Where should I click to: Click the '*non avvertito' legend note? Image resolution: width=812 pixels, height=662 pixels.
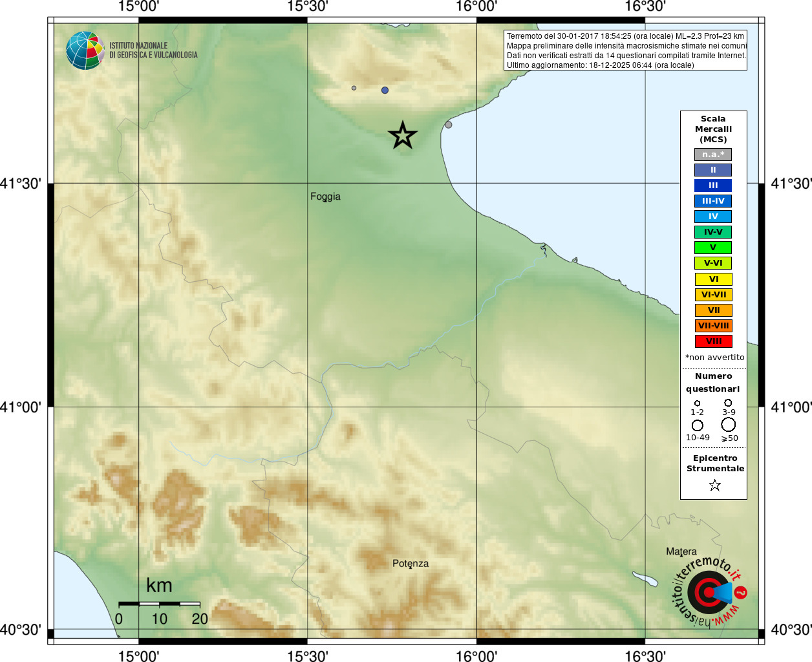714,358
